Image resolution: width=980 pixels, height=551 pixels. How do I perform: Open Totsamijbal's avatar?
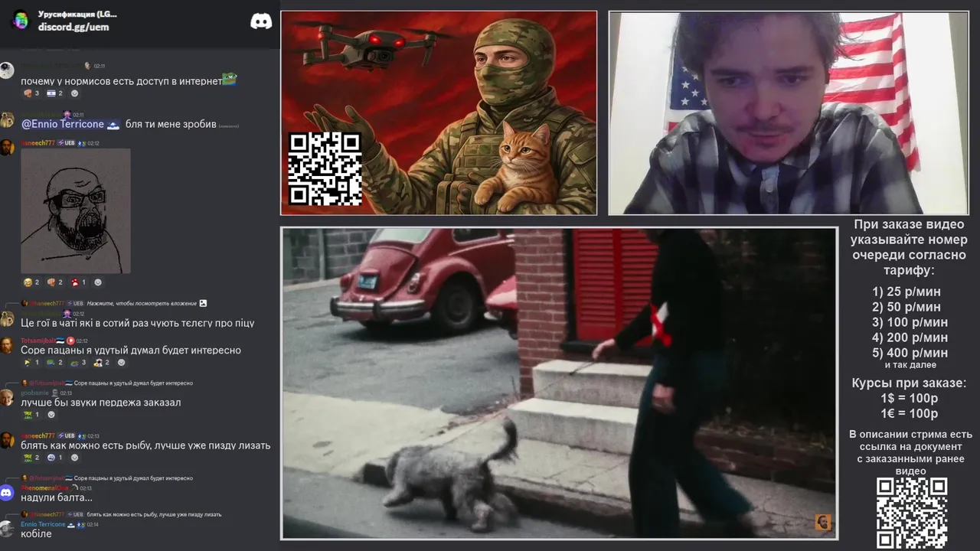7,346
